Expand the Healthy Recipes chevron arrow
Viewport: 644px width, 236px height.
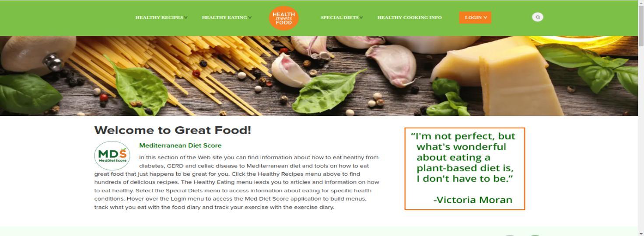(186, 17)
